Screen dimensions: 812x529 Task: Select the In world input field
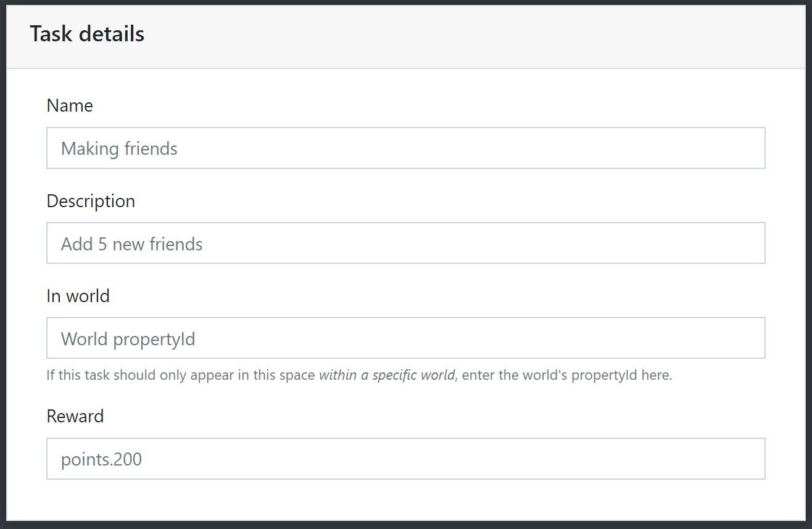(405, 338)
